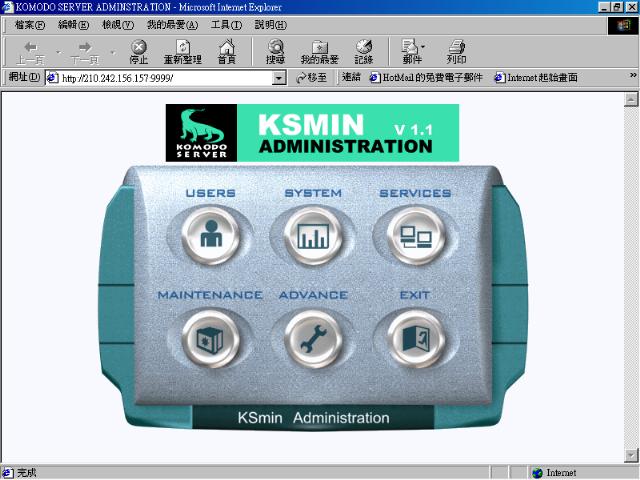
Task: Open the SYSTEM chart icon
Action: click(313, 237)
